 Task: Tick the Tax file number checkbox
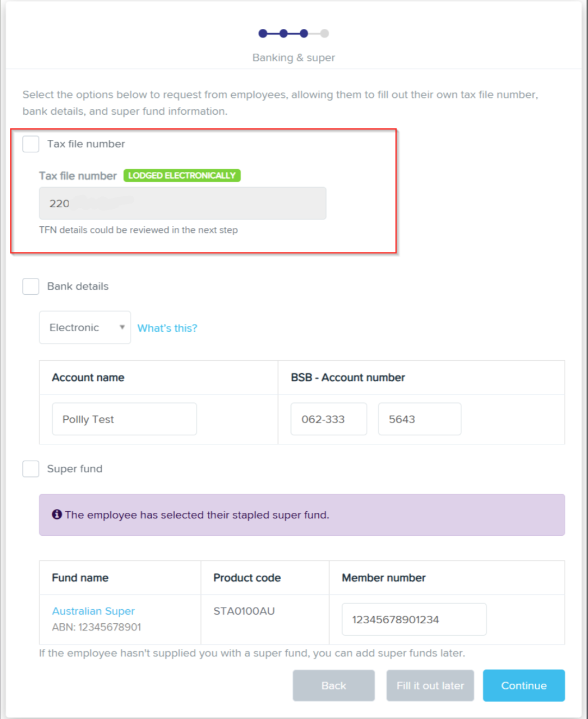click(31, 144)
